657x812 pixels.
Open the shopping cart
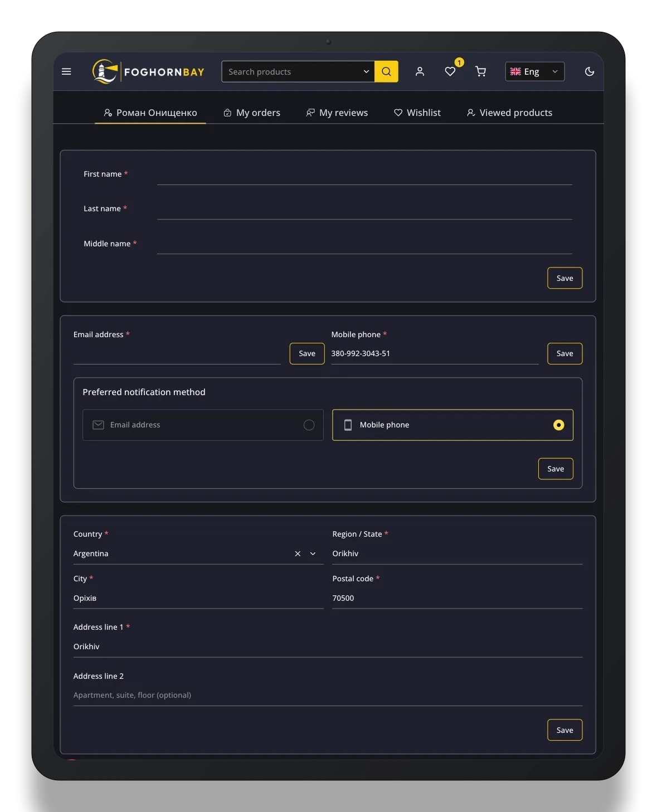480,71
